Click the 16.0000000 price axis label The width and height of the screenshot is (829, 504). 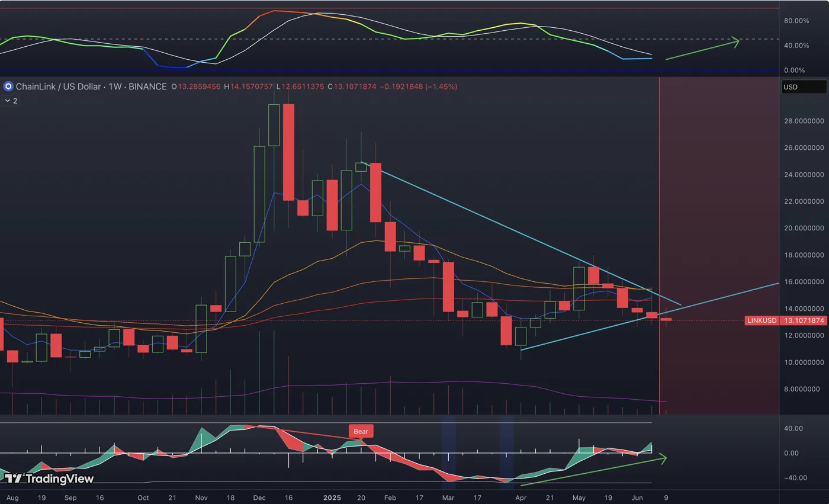click(x=803, y=283)
